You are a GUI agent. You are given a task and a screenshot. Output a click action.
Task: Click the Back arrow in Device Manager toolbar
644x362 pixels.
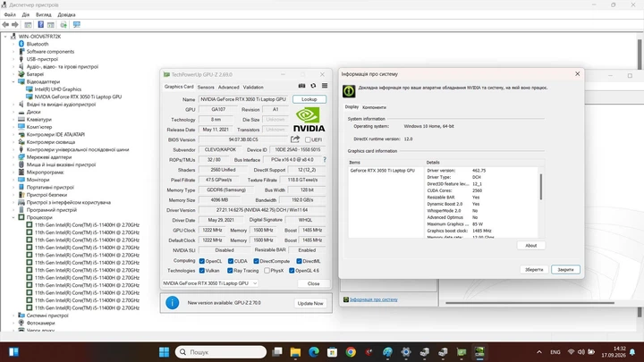tap(5, 25)
